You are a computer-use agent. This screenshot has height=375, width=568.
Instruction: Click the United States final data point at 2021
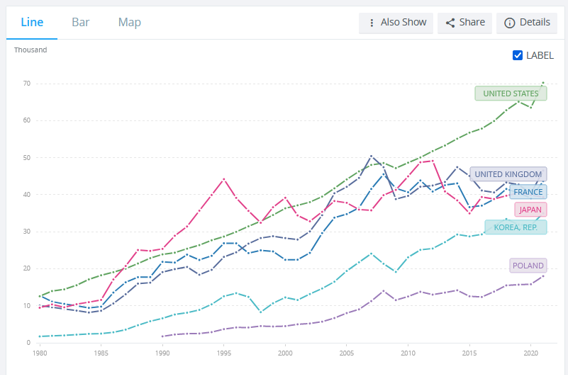pos(543,83)
